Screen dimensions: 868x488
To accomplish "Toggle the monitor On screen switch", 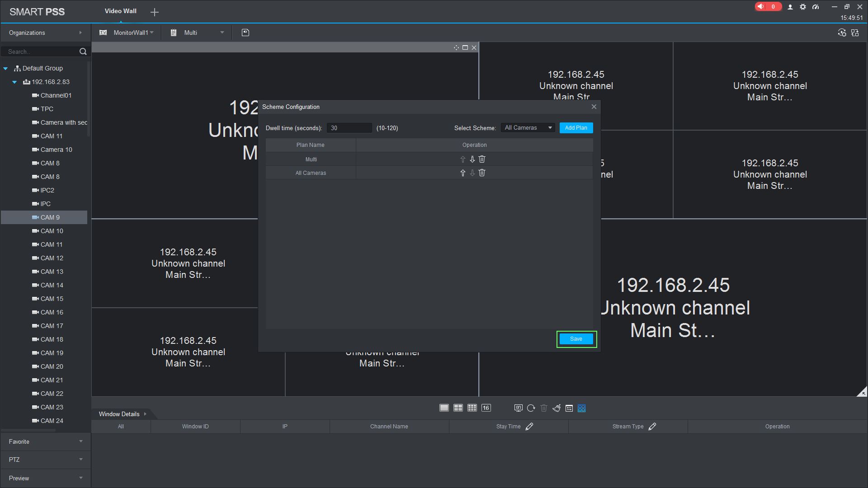I will point(518,408).
